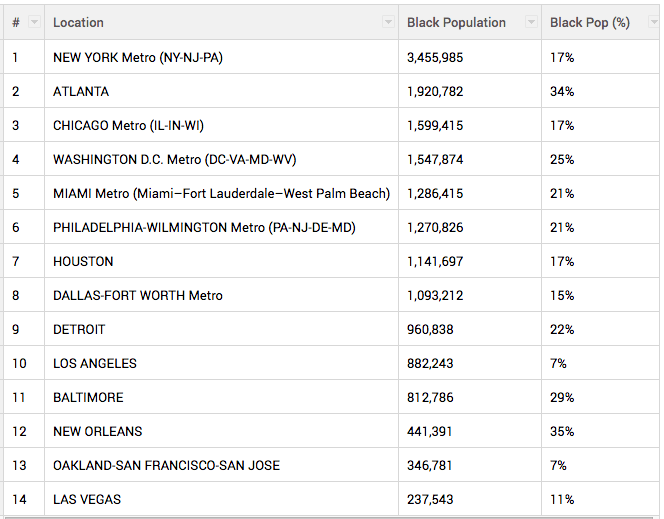Open the Black Pop (%) column dropdown
The image size is (664, 519).
click(x=651, y=22)
